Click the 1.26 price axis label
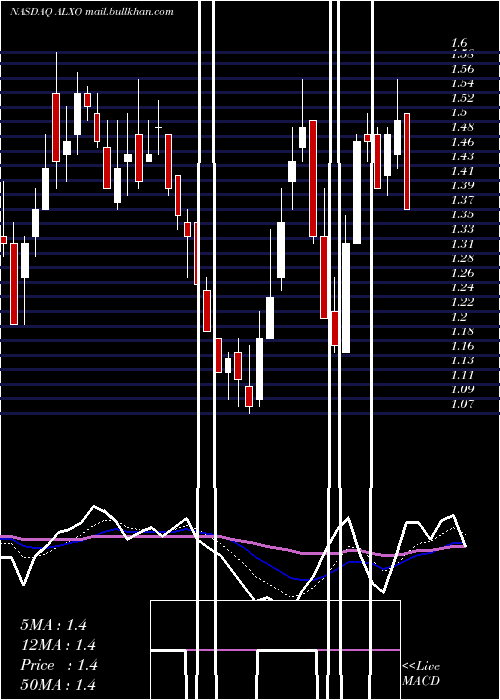 462,273
